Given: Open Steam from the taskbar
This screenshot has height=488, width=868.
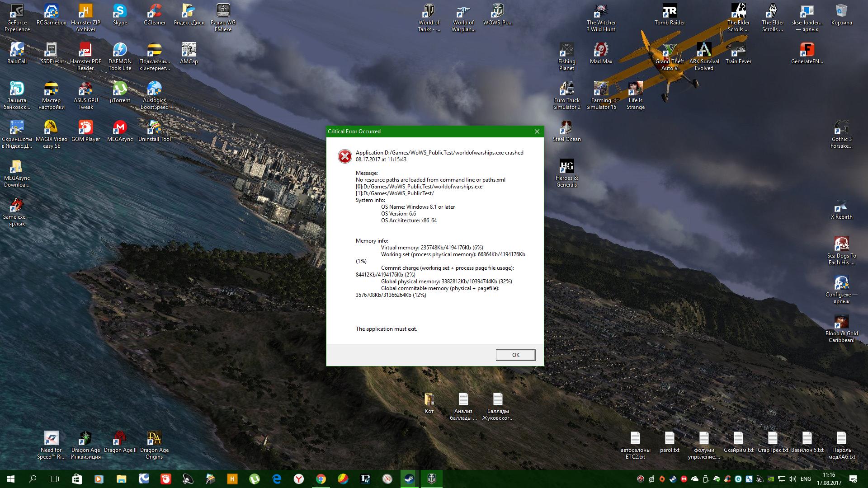Looking at the screenshot, I should click(x=409, y=479).
